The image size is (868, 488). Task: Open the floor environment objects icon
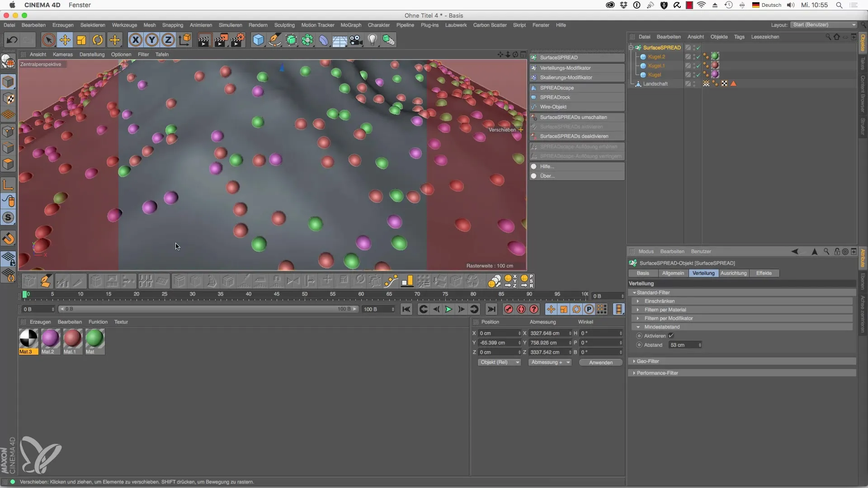point(340,40)
